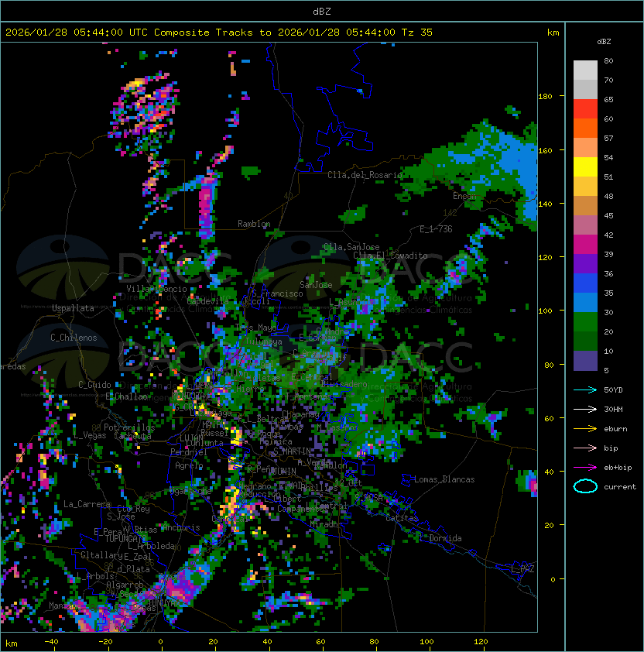Click the Mirador place label
Screen dimensions: 644x652
[x=327, y=524]
